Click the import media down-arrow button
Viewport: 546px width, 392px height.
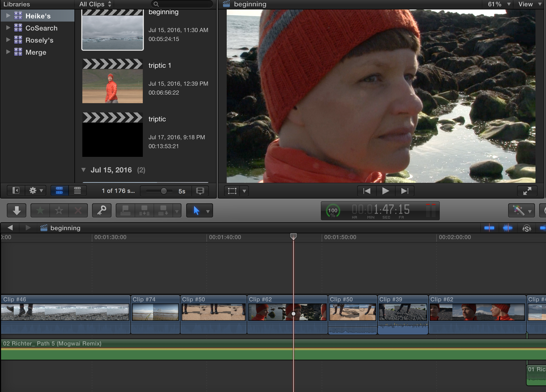(17, 210)
